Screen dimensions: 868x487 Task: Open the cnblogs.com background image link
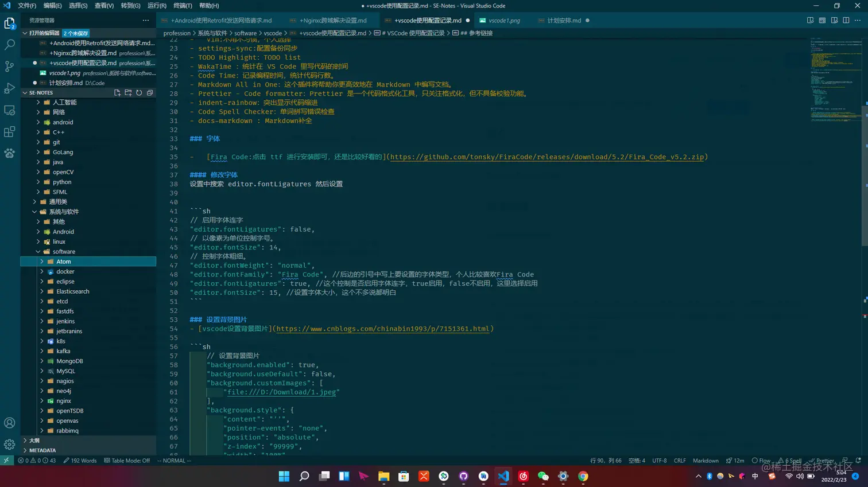point(383,329)
